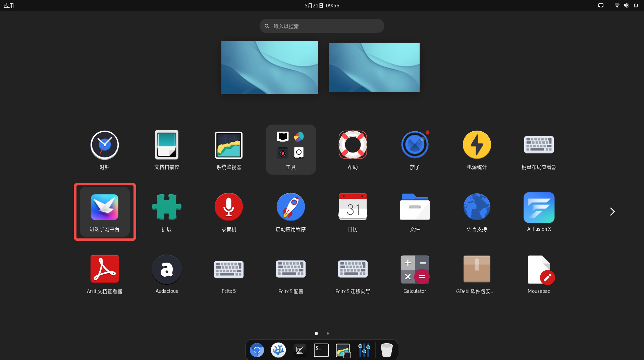Image resolution: width=644 pixels, height=360 pixels.
Task: Click the 输入以搜索 search field
Action: (x=322, y=26)
